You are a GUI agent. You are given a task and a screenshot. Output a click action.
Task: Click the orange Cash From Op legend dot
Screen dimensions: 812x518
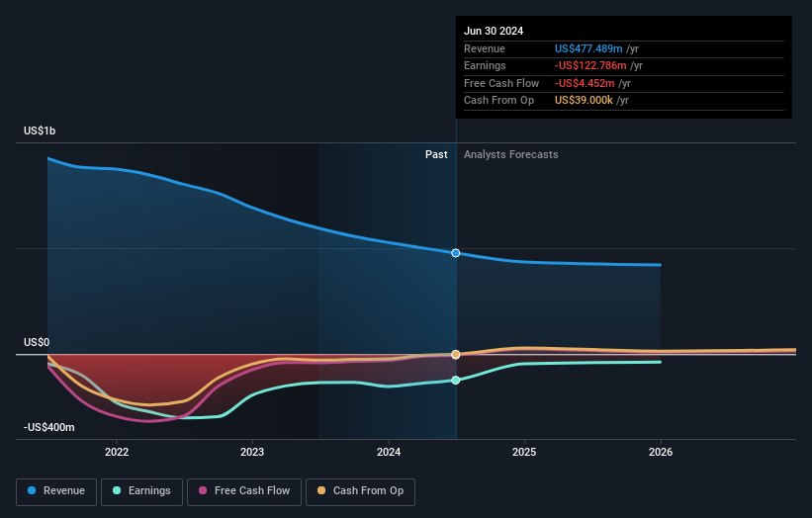[x=321, y=490]
